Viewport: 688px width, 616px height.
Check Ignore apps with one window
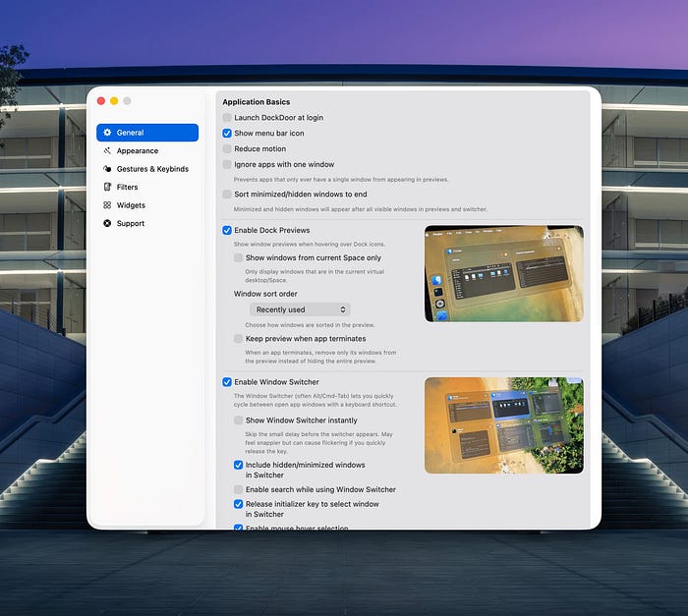227,164
